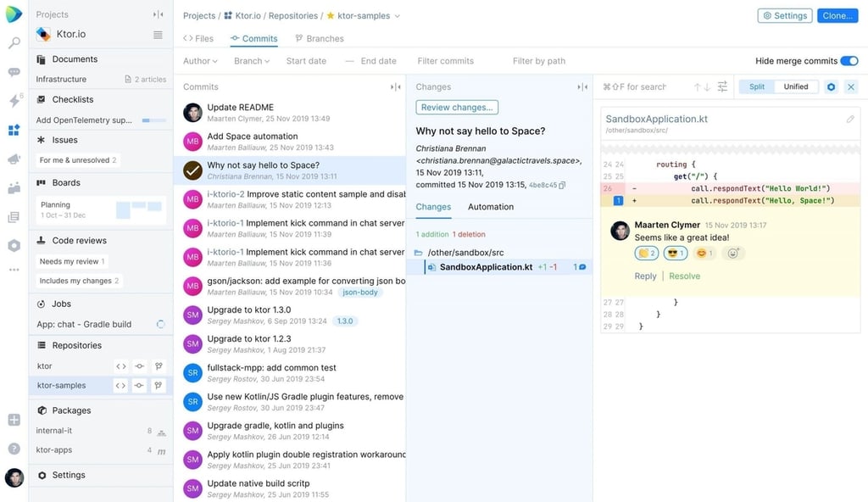Open the Projects grid icon in sidebar
868x502 pixels.
(x=14, y=130)
